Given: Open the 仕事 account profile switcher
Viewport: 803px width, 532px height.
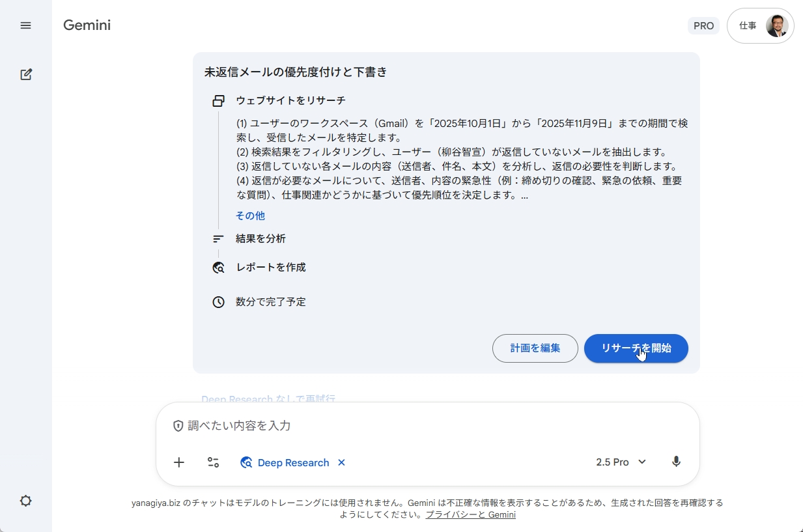Looking at the screenshot, I should click(760, 26).
